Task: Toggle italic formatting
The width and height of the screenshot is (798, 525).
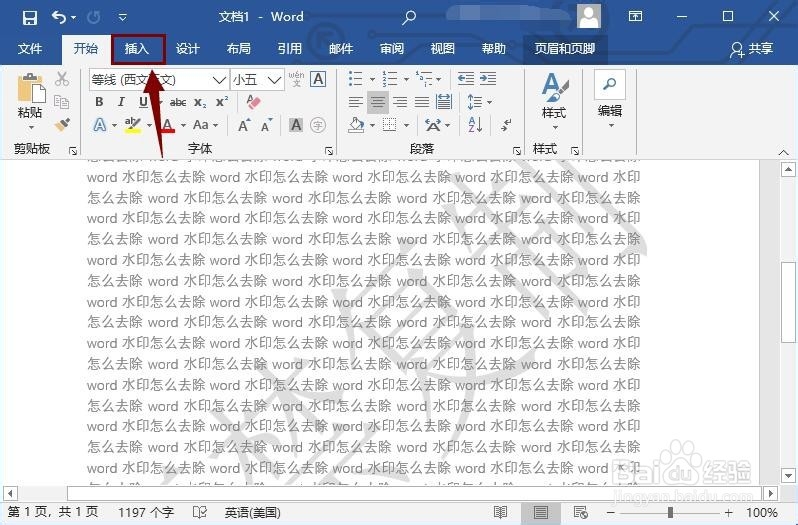Action: 121,102
